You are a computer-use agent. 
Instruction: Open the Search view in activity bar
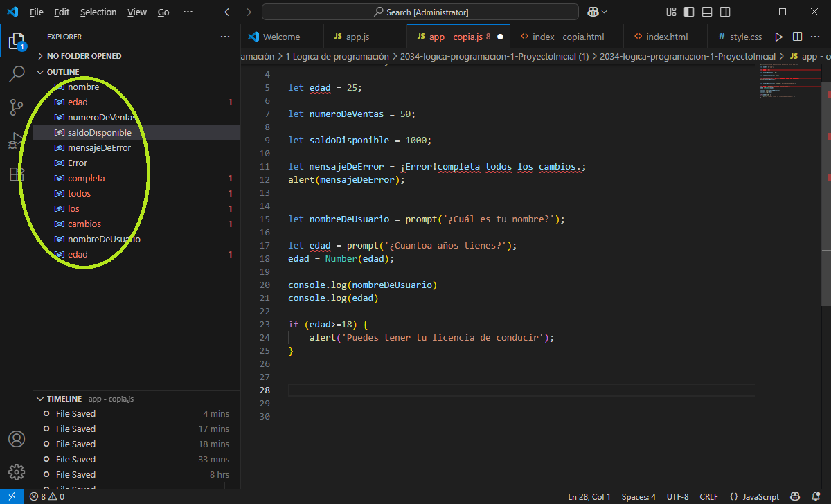pos(17,74)
